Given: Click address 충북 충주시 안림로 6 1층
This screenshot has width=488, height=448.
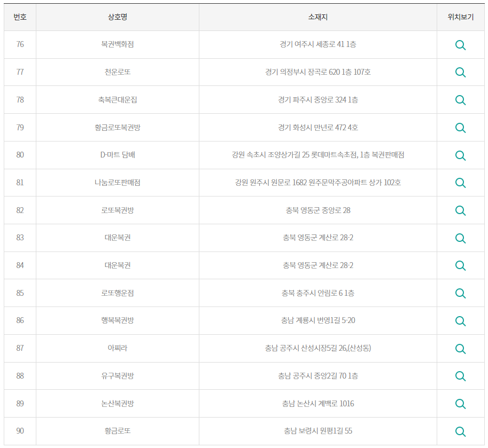Looking at the screenshot, I should click(317, 293).
